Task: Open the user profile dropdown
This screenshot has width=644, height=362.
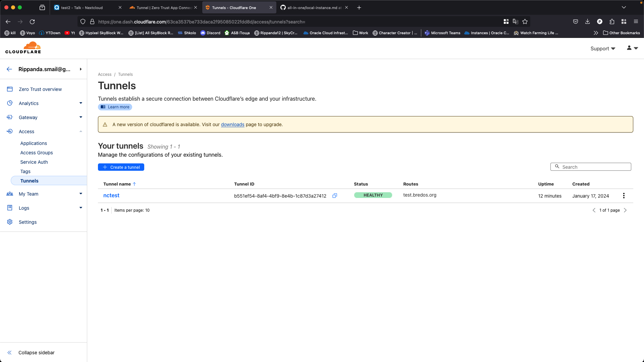Action: coord(632,48)
